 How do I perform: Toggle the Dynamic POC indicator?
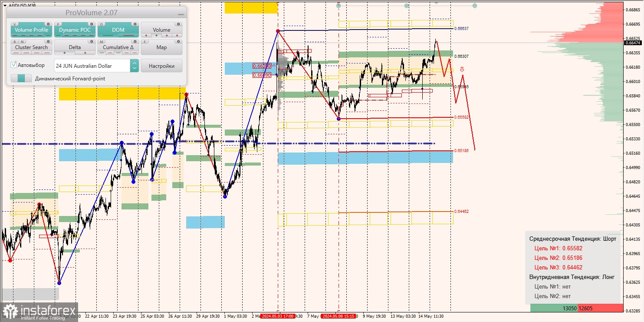[75, 30]
